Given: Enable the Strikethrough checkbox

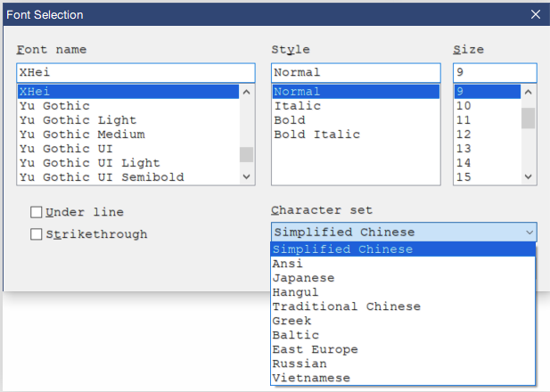Looking at the screenshot, I should (x=37, y=234).
